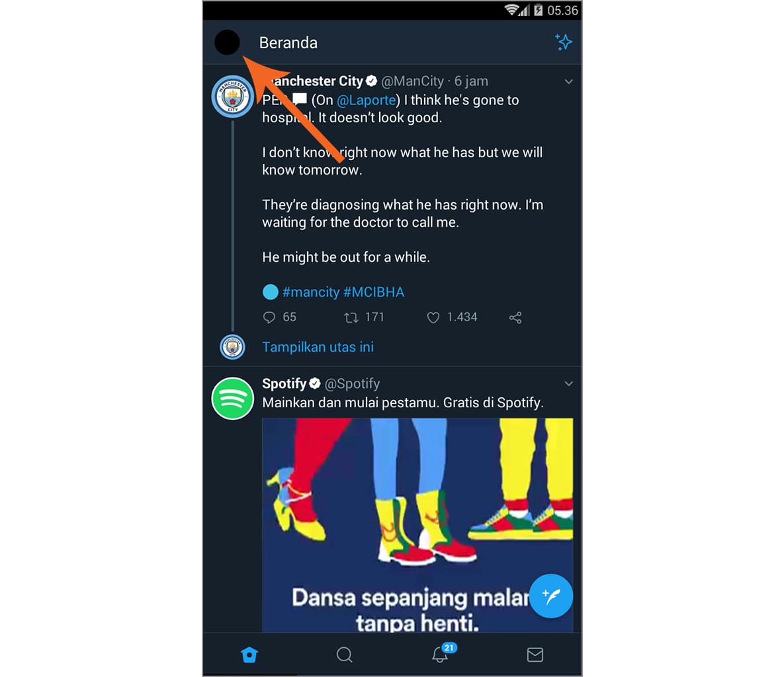Open the @Laporte mention link

[367, 100]
